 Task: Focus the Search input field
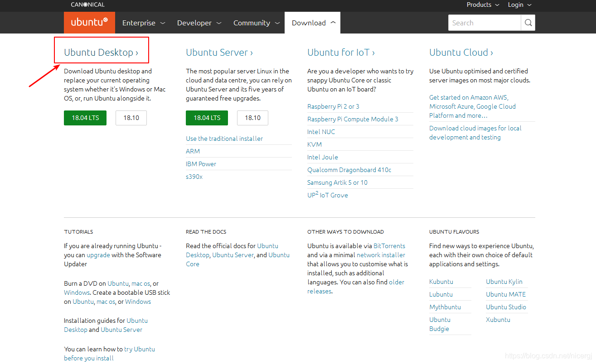point(485,23)
